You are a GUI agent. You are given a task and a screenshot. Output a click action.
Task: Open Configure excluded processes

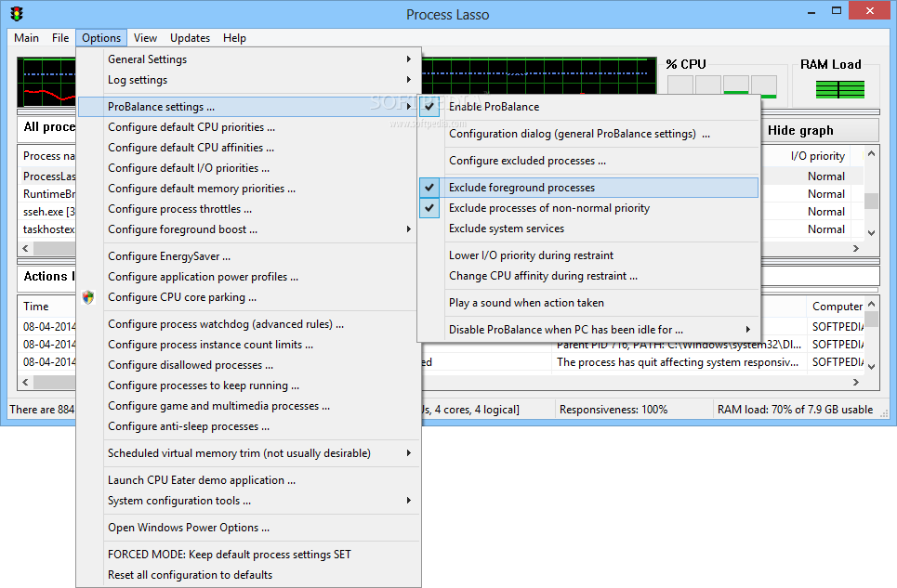[x=588, y=161]
